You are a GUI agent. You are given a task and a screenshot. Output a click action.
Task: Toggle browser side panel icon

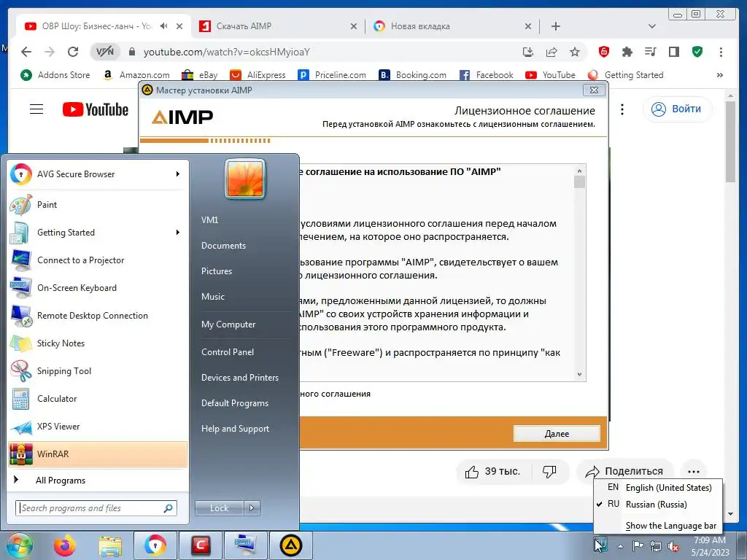coord(673,52)
